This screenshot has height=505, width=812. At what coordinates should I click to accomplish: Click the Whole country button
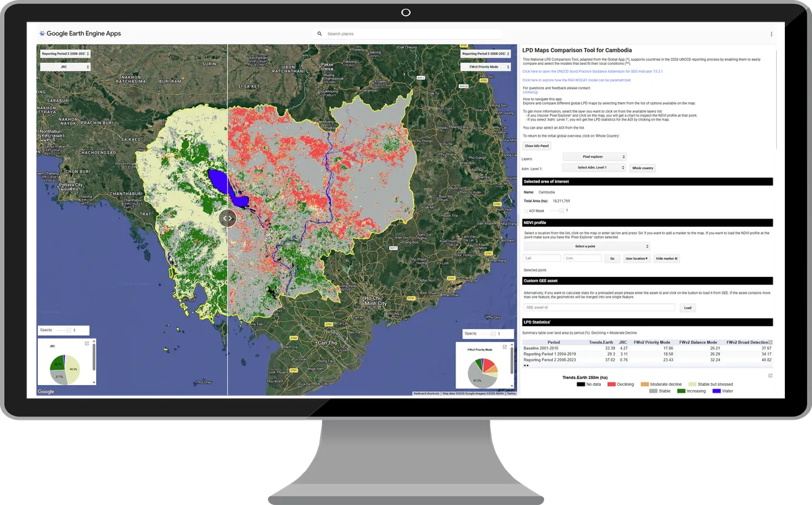point(642,168)
